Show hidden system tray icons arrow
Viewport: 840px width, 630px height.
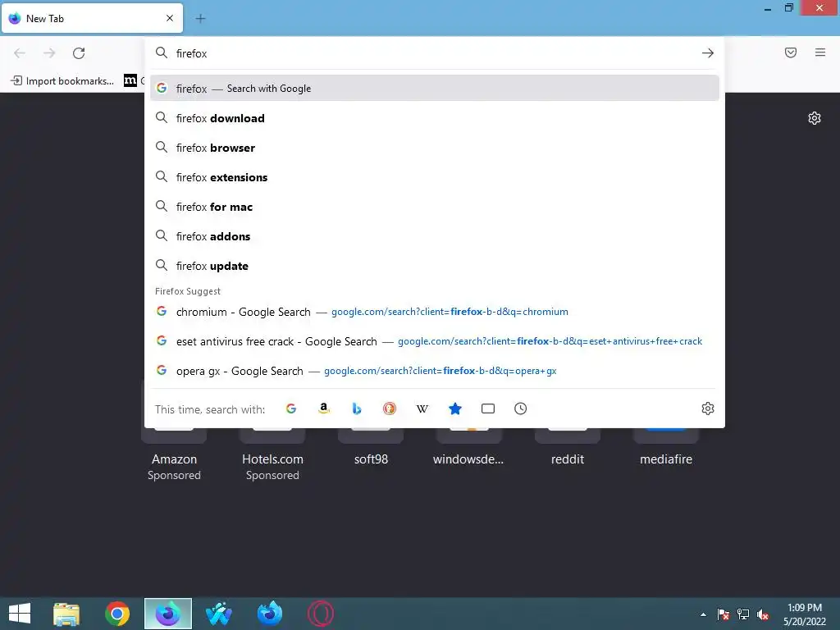tap(703, 614)
